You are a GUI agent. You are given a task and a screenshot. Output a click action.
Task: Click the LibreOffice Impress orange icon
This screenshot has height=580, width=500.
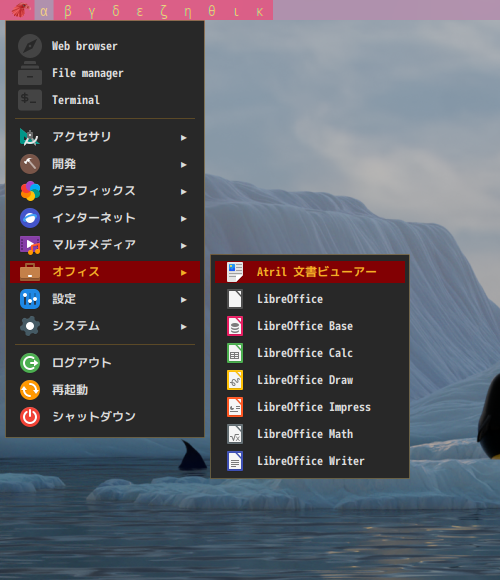coord(235,407)
